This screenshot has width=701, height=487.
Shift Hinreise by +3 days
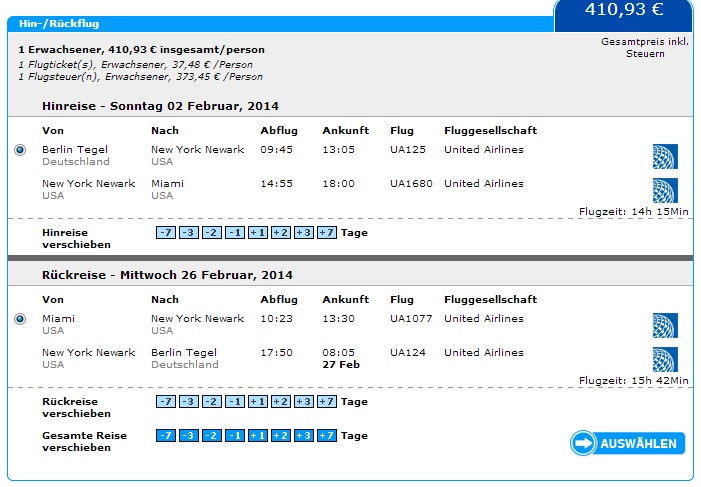(304, 233)
